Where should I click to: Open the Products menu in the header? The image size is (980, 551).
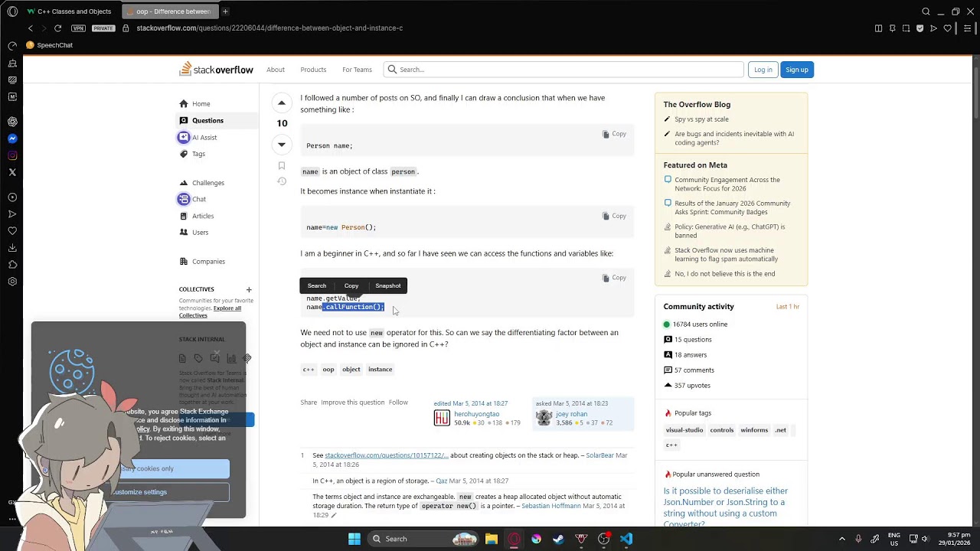[x=313, y=70]
